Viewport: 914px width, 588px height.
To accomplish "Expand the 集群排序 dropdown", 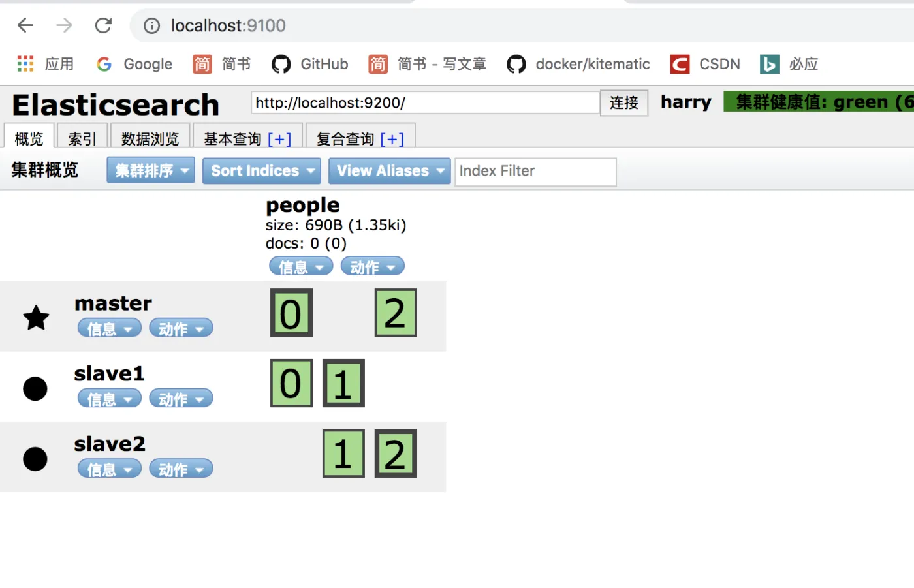I will 151,170.
